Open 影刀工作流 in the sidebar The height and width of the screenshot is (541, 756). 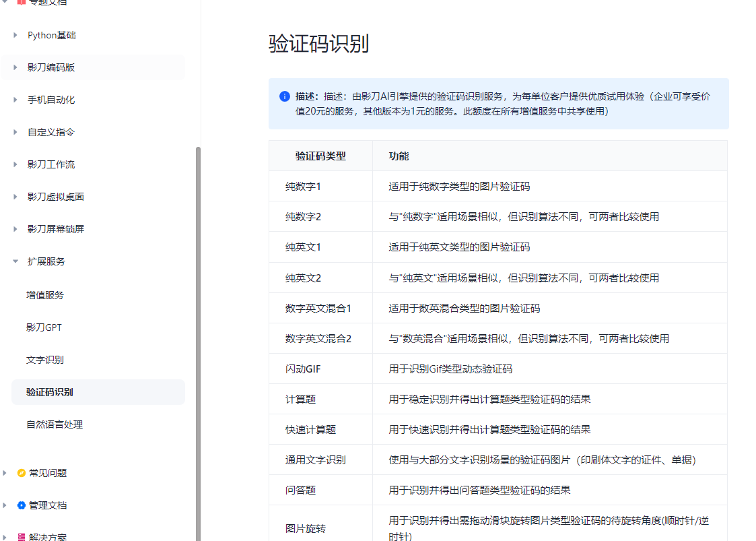[x=51, y=164]
